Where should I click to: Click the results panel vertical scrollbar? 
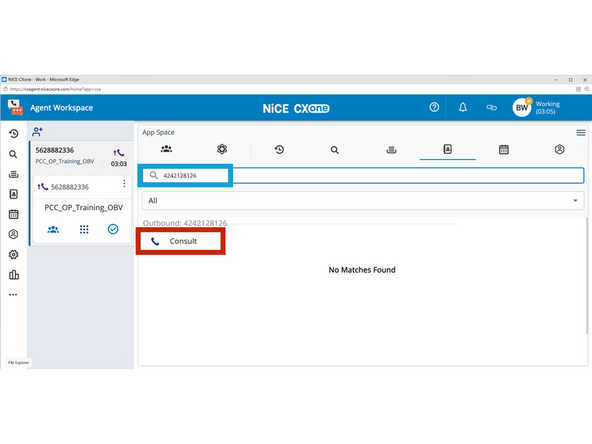click(x=587, y=276)
